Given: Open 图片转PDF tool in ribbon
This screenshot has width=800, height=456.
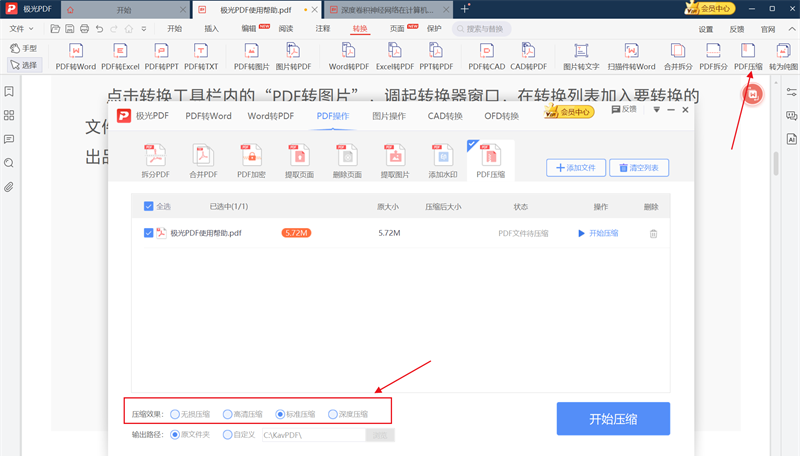Looking at the screenshot, I should click(x=293, y=57).
